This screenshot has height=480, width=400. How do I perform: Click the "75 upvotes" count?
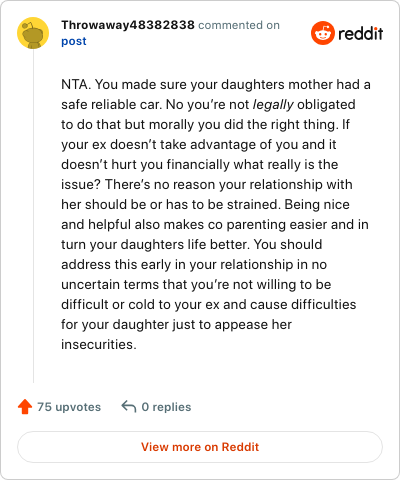coord(69,407)
